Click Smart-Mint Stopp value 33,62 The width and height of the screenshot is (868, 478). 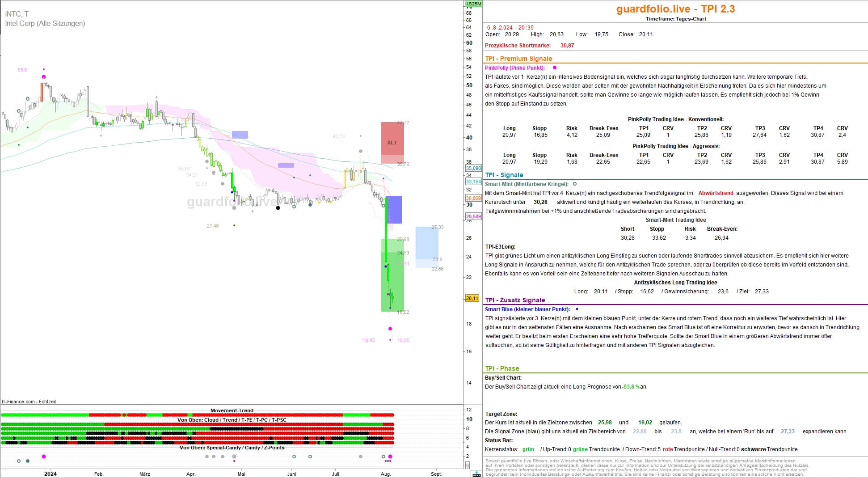[659, 238]
